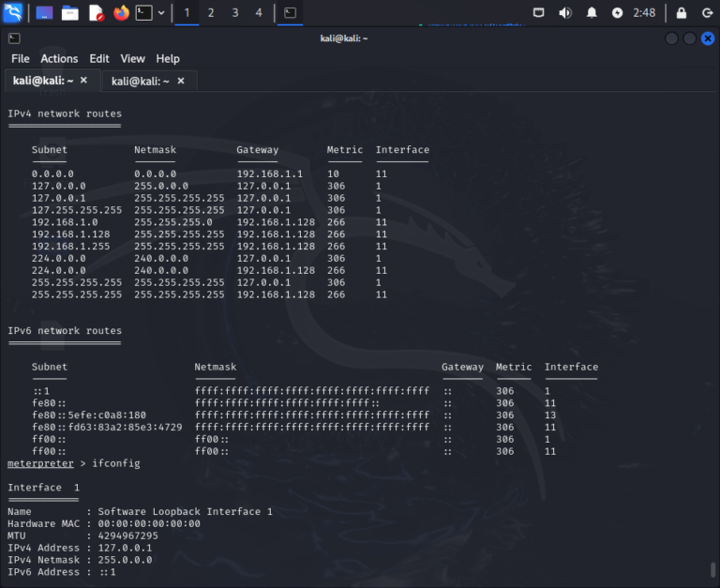Switch to workspace 4
The height and width of the screenshot is (588, 720).
259,13
